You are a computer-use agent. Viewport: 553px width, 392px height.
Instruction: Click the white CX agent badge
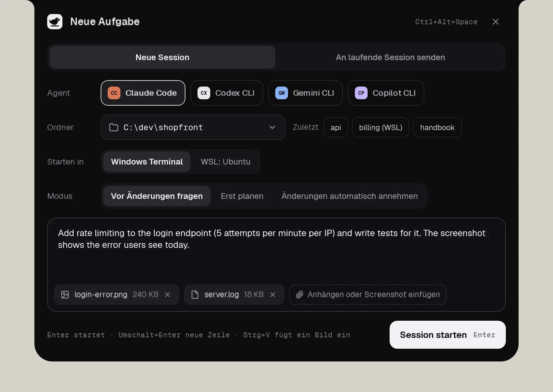tap(204, 93)
